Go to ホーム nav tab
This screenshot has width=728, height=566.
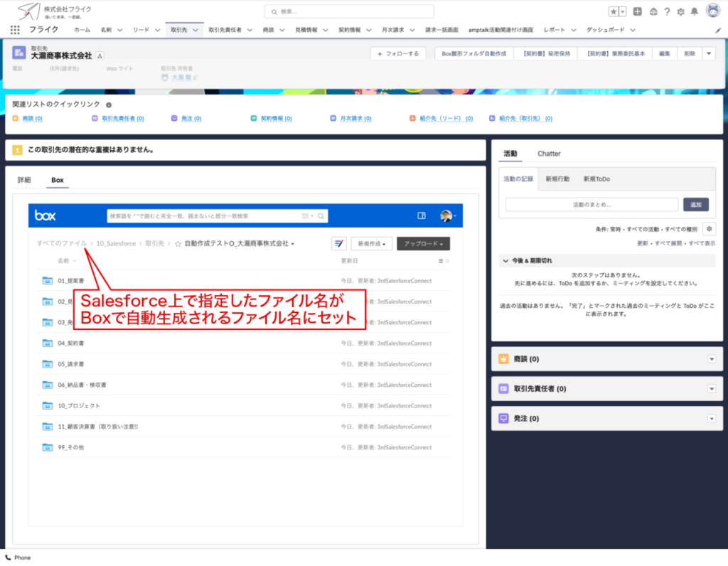click(82, 30)
